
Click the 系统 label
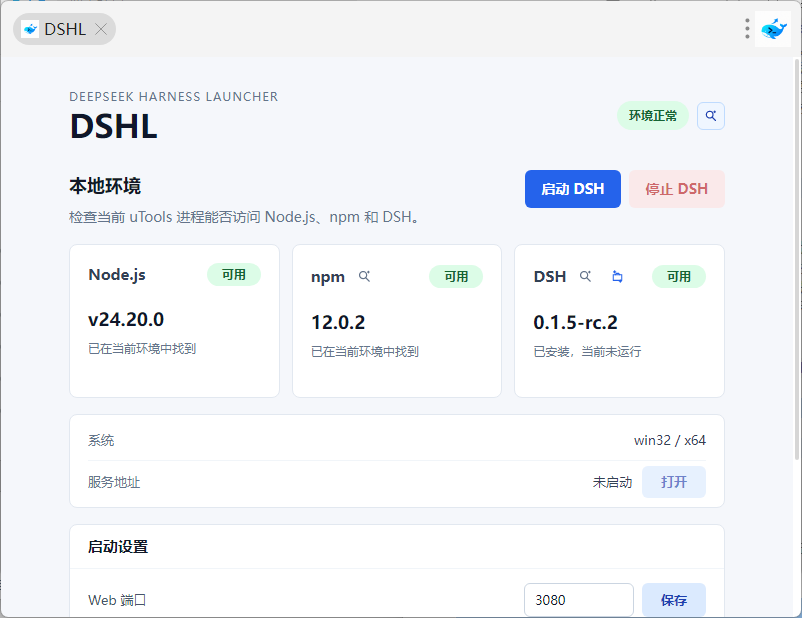pos(101,440)
